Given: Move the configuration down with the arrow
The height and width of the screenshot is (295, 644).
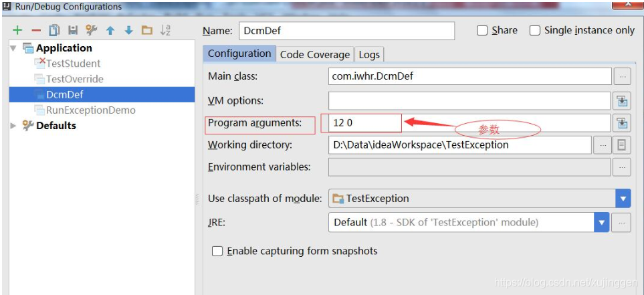Looking at the screenshot, I should tap(128, 30).
